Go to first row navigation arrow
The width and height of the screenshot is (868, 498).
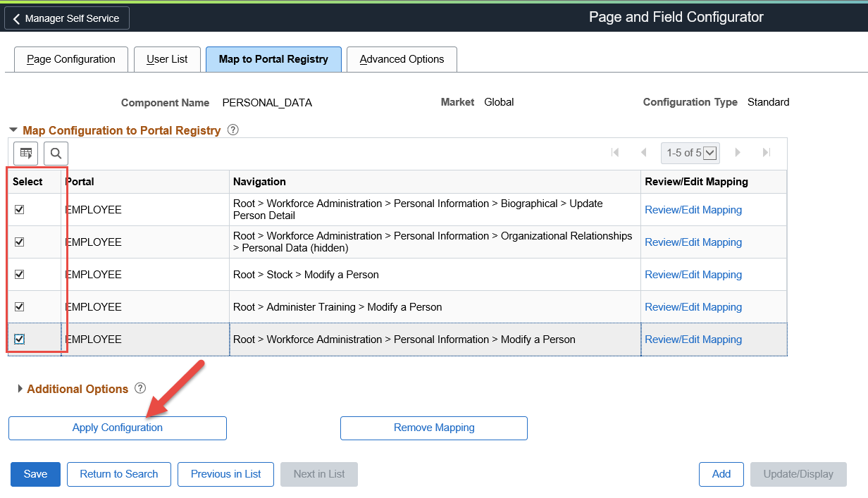615,152
